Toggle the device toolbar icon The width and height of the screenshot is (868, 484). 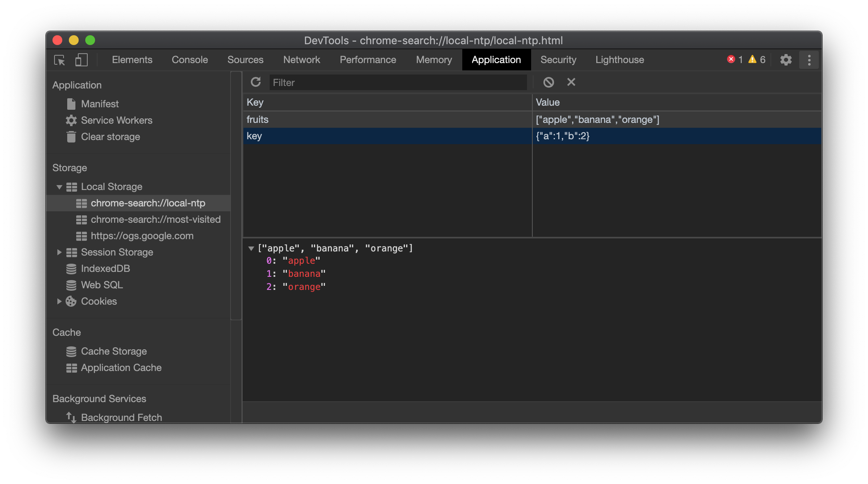tap(81, 60)
